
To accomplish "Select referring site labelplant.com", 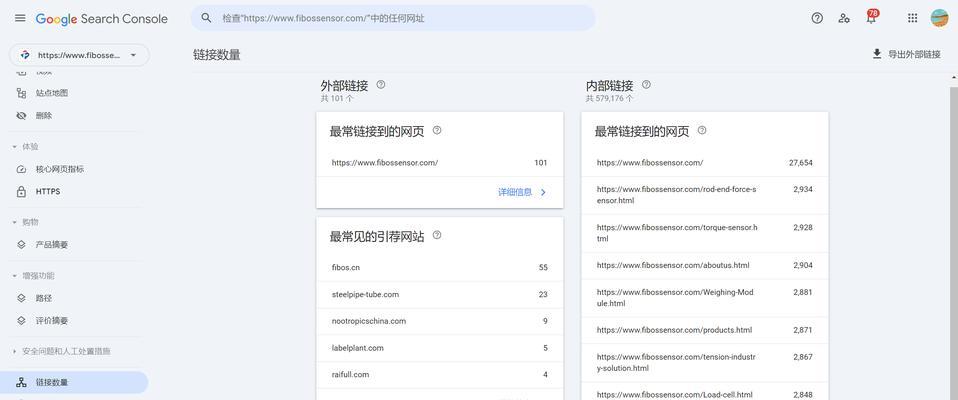I will (440, 348).
